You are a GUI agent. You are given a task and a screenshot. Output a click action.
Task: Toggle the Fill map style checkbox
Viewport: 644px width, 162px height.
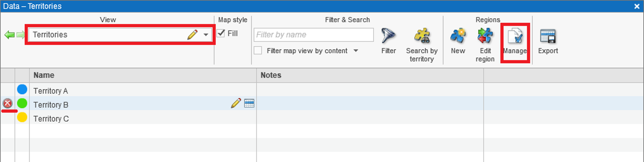click(x=221, y=33)
